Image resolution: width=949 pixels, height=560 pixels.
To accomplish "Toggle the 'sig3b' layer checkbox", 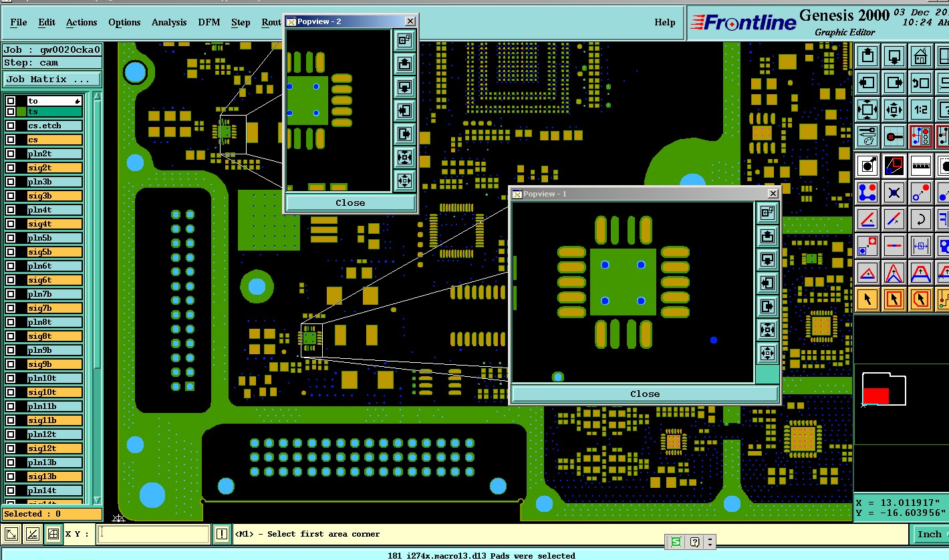I will [11, 196].
